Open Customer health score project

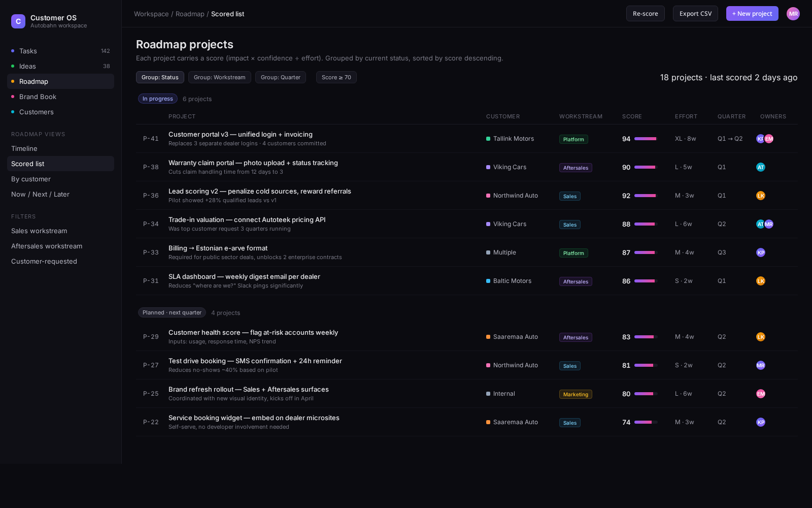pyautogui.click(x=253, y=332)
